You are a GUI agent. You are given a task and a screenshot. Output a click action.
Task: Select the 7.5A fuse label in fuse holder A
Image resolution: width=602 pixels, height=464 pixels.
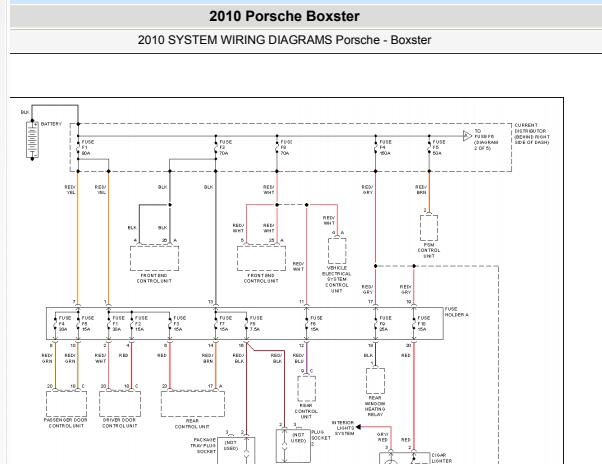(x=256, y=324)
